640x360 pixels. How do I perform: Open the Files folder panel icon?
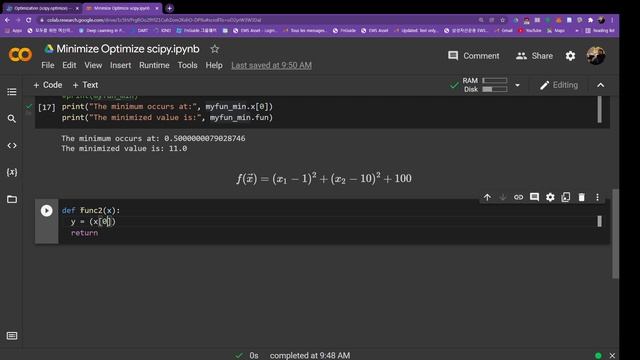coord(12,199)
